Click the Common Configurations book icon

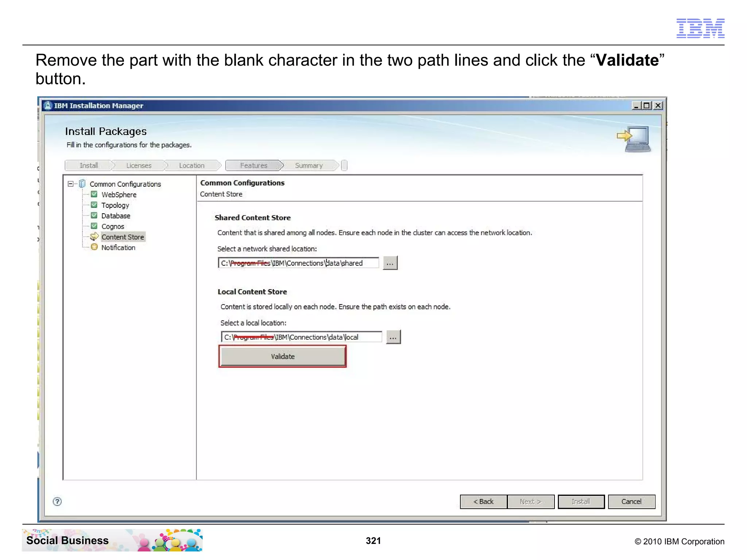pyautogui.click(x=82, y=183)
